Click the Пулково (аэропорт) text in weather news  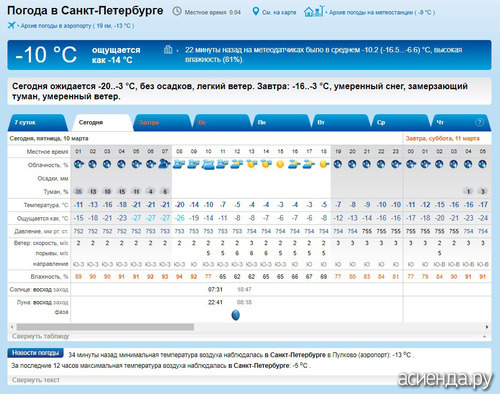tap(361, 355)
